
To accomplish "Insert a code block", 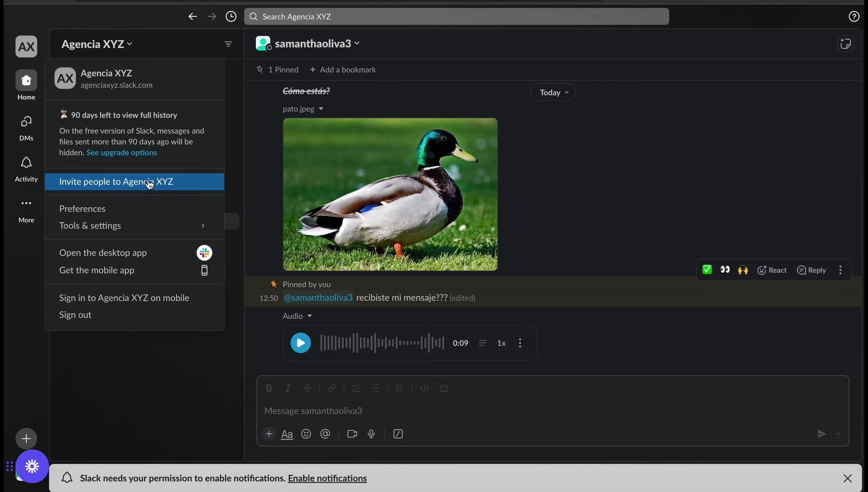I will [x=443, y=388].
